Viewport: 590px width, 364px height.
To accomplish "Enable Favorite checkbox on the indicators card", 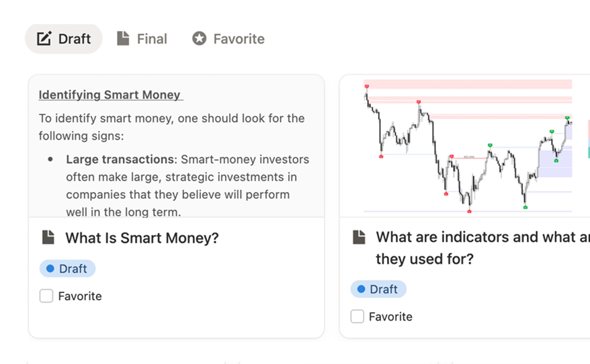I will pos(357,316).
